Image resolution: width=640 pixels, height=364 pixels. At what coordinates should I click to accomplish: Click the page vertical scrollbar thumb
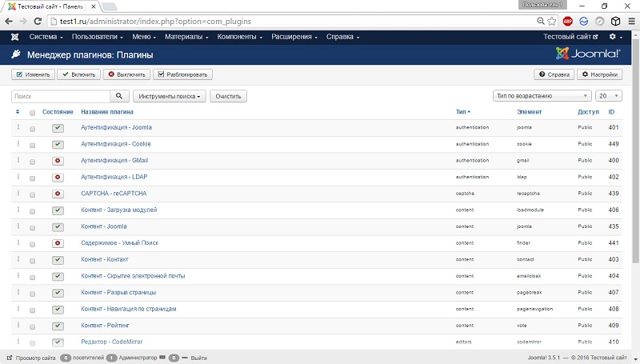click(635, 152)
